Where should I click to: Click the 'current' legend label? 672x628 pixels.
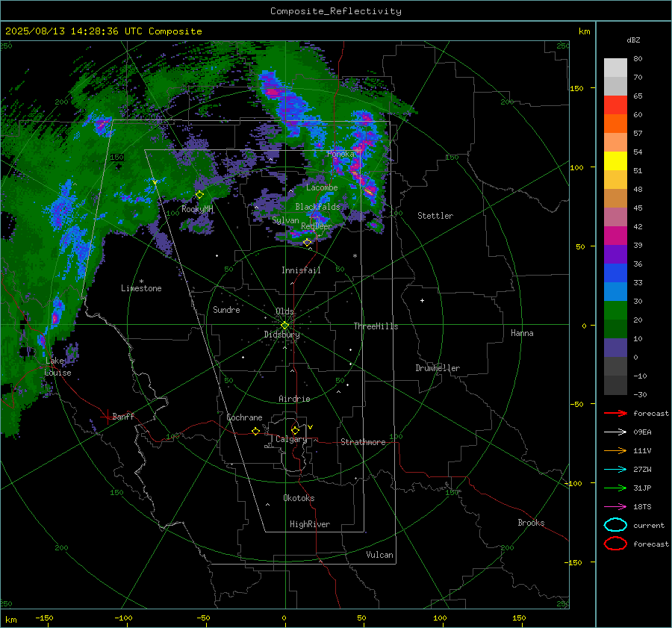pos(649,526)
